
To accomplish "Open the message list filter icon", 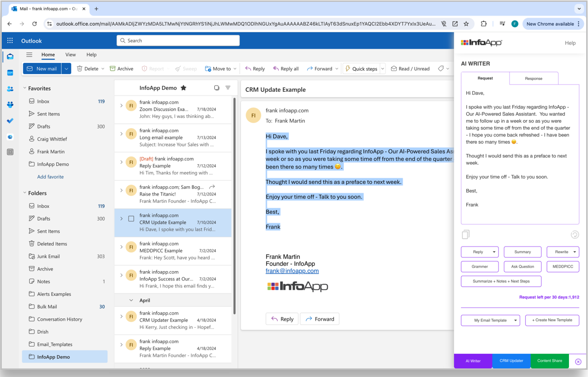I will (x=228, y=88).
